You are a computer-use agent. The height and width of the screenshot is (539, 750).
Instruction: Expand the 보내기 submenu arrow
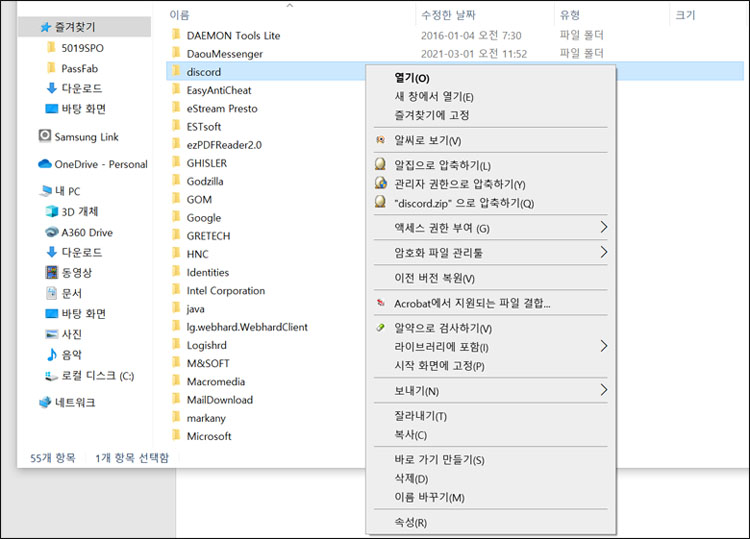coord(604,390)
